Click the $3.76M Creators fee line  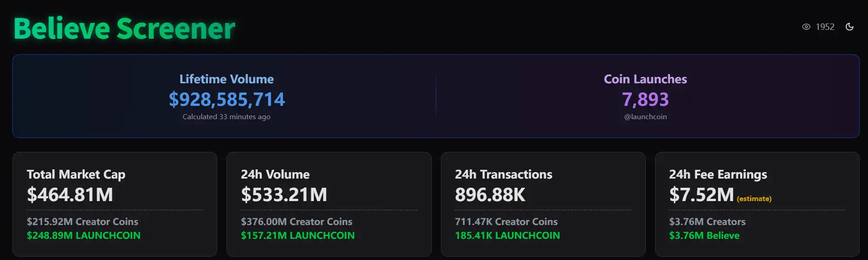click(x=707, y=222)
